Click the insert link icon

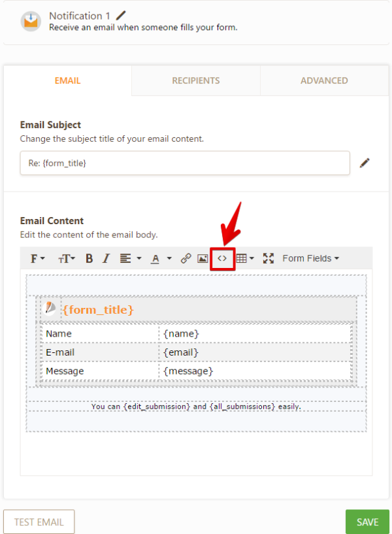(186, 259)
